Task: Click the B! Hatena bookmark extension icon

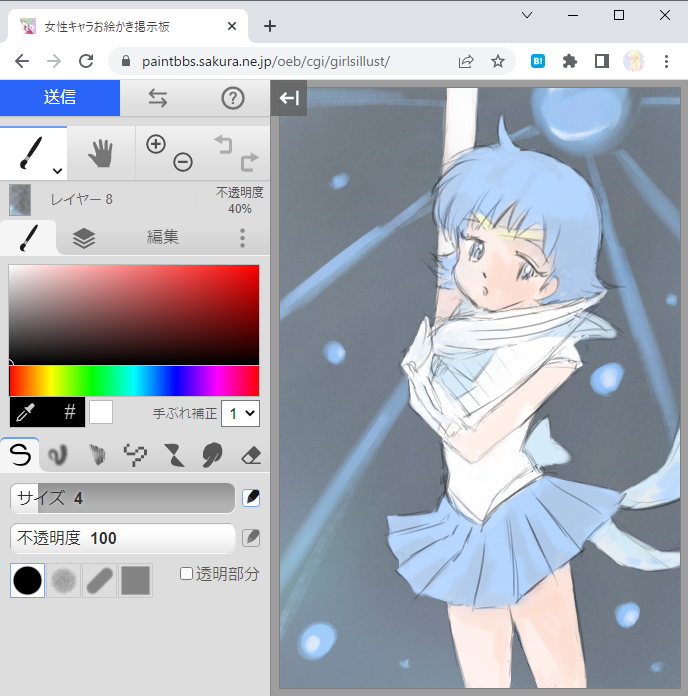Action: (x=538, y=61)
